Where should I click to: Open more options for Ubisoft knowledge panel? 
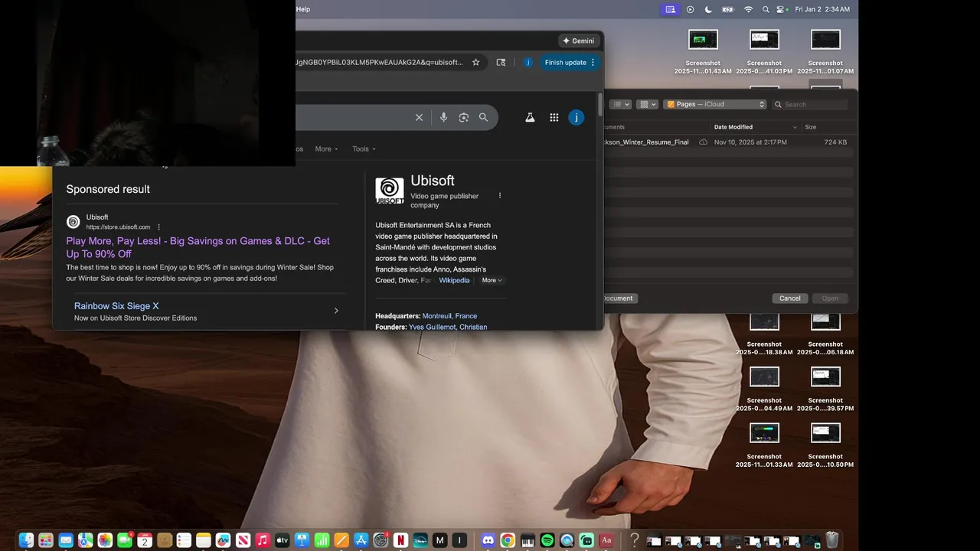[500, 195]
